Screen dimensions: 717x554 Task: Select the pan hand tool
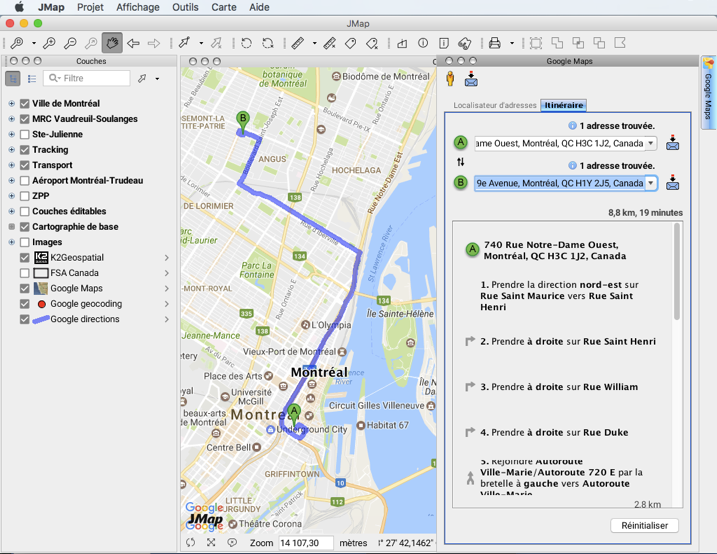click(112, 43)
